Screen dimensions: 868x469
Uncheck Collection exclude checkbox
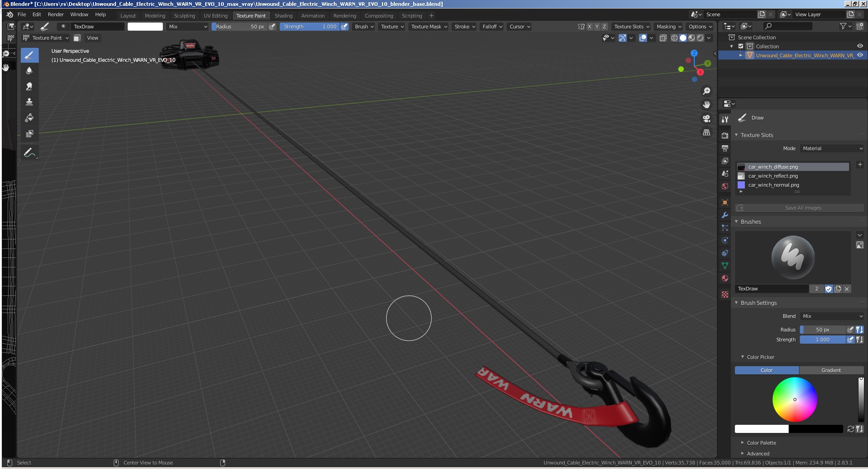740,46
